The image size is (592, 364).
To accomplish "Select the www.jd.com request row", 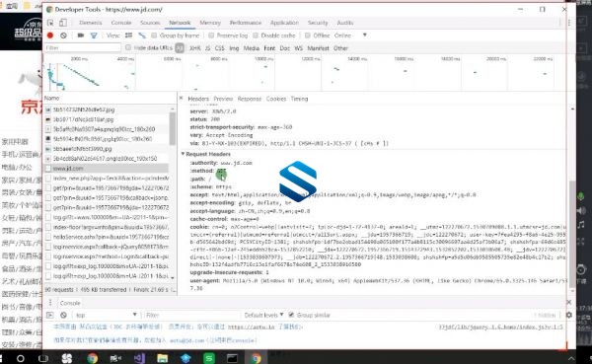I will tap(107, 168).
